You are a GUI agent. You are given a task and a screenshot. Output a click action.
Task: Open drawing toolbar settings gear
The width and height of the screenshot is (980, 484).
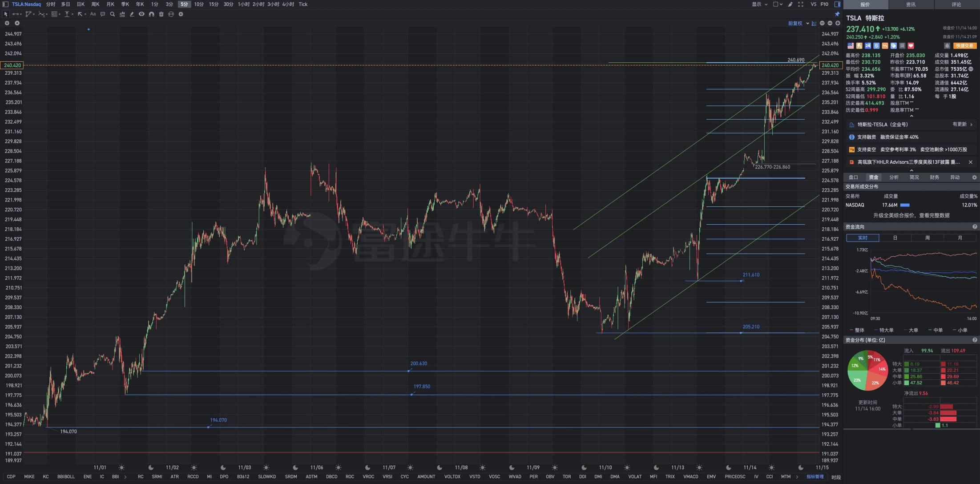pos(181,14)
